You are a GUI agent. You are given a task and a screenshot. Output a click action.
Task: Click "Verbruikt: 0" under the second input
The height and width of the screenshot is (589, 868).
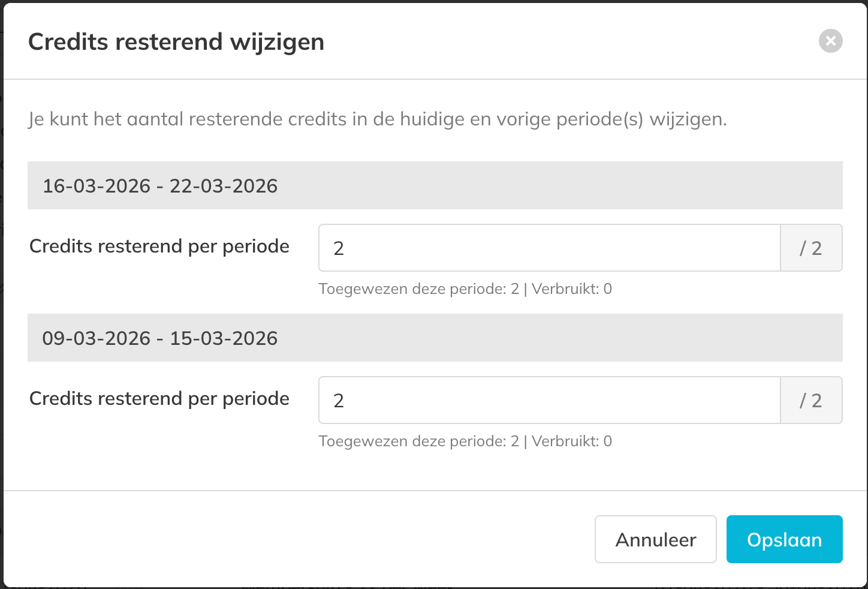coord(572,441)
